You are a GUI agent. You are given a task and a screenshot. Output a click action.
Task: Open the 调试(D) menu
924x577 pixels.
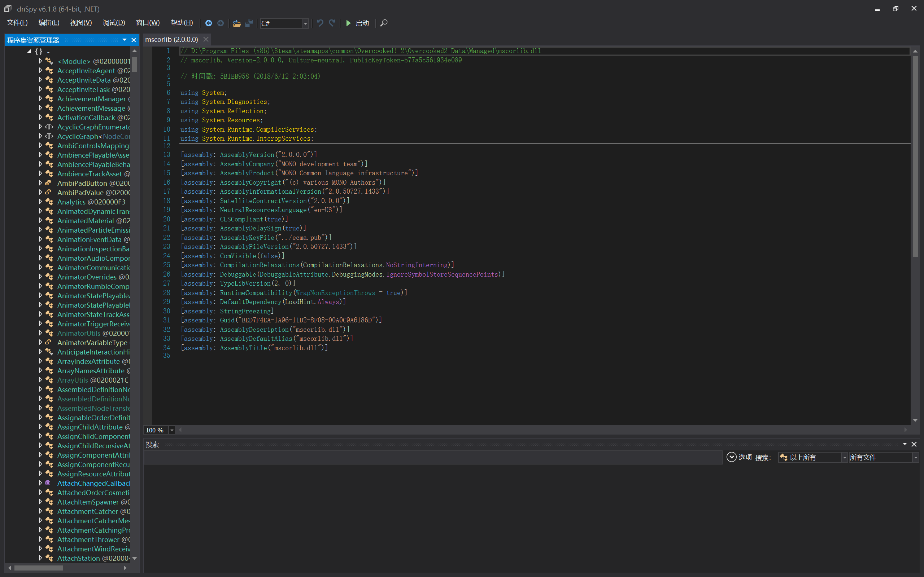point(114,23)
